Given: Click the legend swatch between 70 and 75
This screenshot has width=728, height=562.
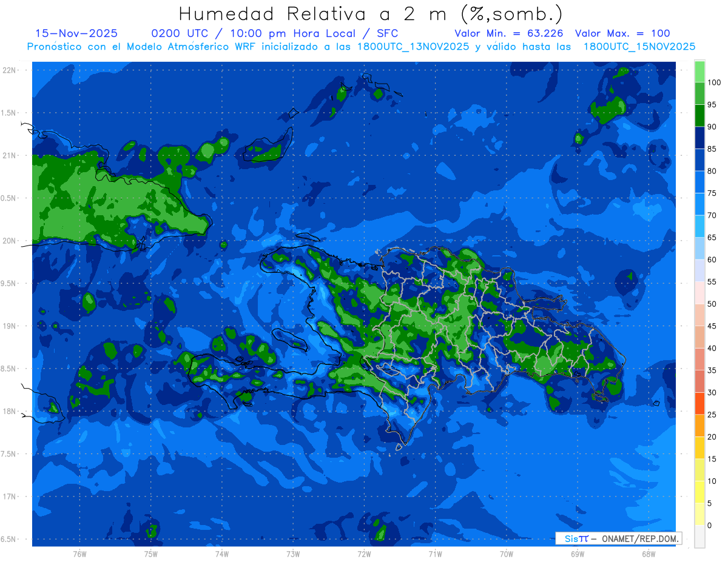Looking at the screenshot, I should click(x=699, y=204).
